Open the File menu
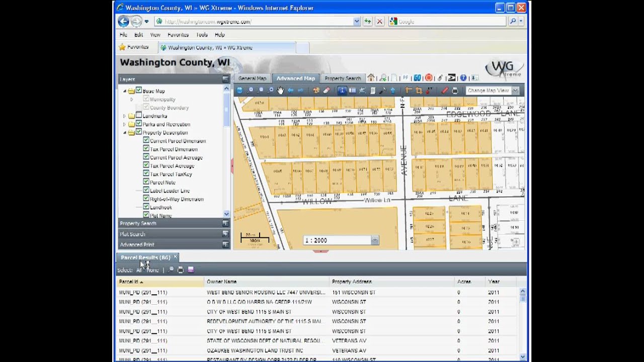 pyautogui.click(x=123, y=35)
